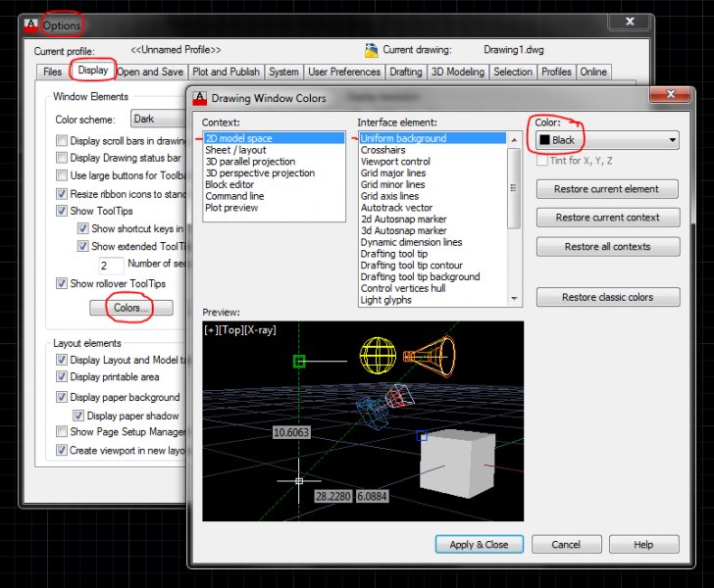Screen dimensions: 714x588
Task: Click the AutoCAD icon in Drawing Window Colors title
Action: (x=200, y=98)
